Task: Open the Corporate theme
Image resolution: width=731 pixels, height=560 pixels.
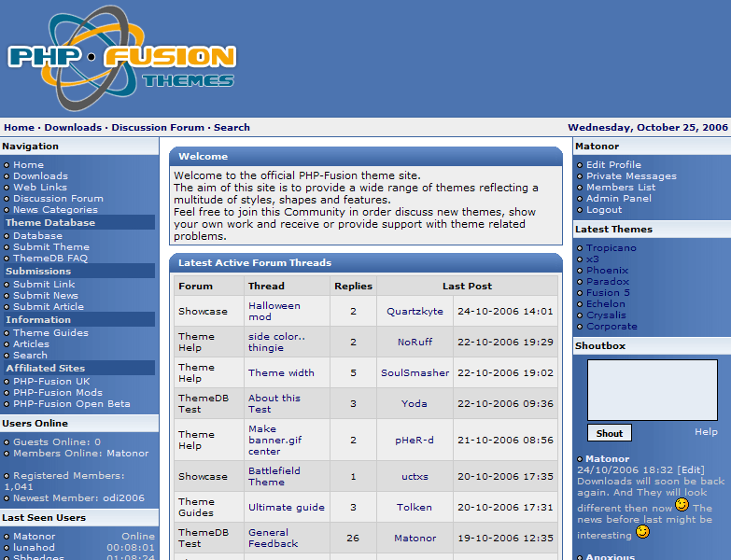Action: click(612, 326)
